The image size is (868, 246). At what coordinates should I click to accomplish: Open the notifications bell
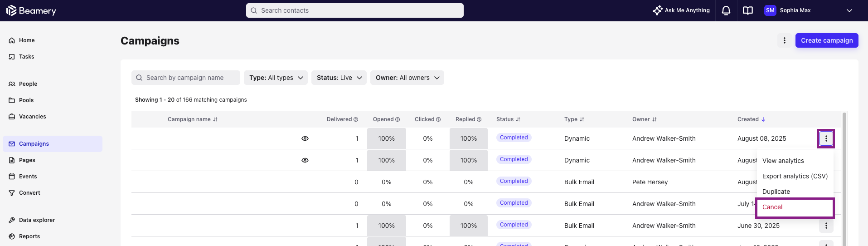(x=726, y=10)
